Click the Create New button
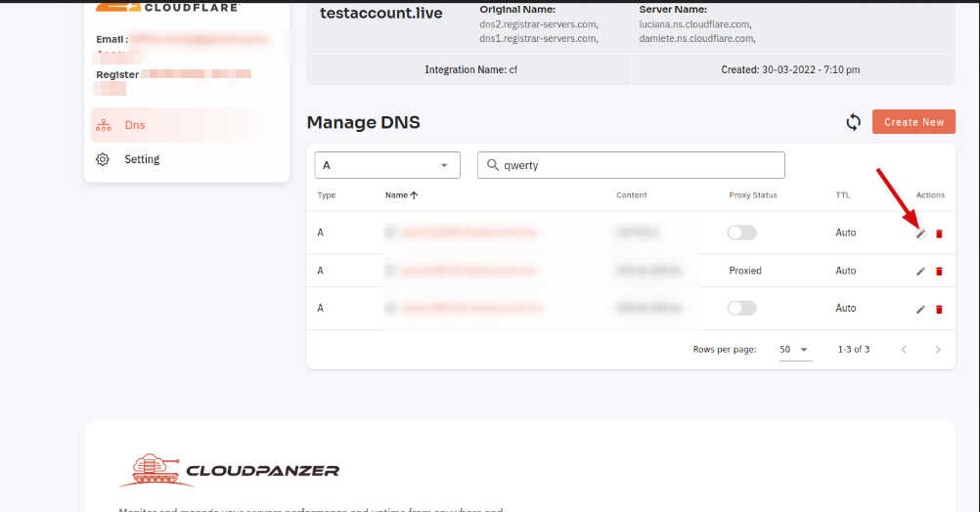The height and width of the screenshot is (512, 980). coord(913,122)
